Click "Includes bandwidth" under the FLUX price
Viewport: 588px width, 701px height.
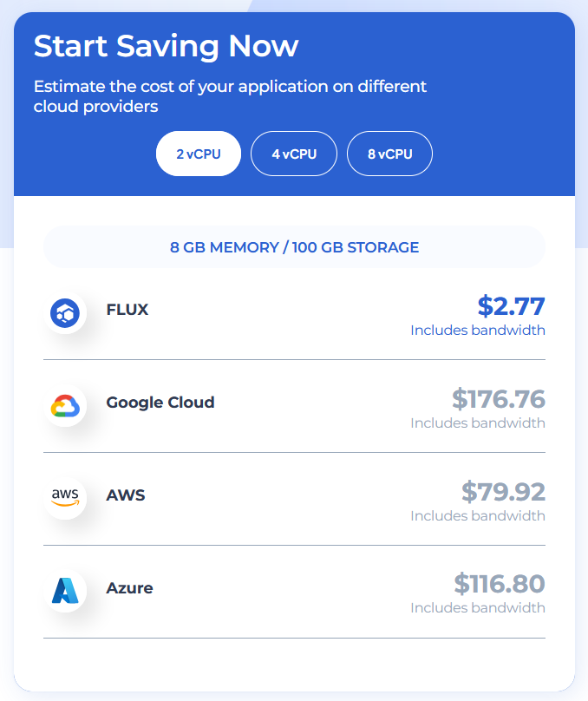click(478, 331)
